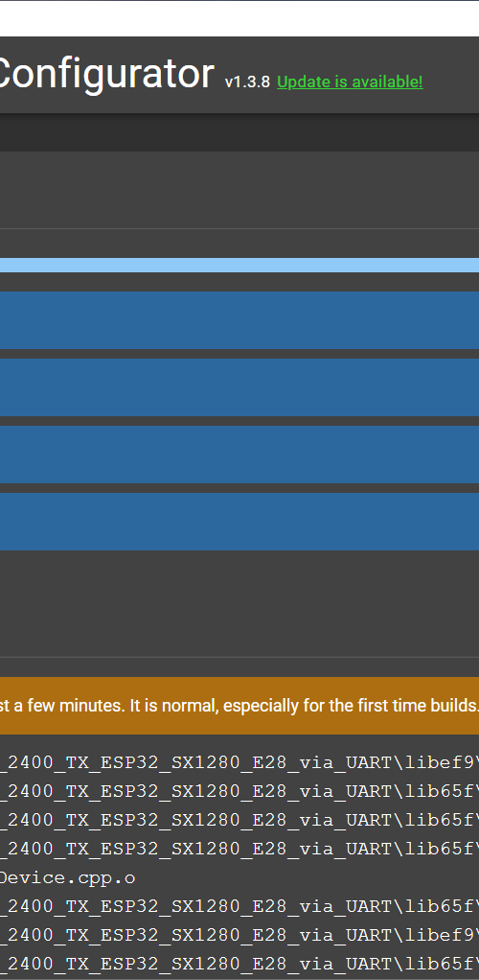Image resolution: width=479 pixels, height=980 pixels.
Task: Select the second log line from top
Action: pyautogui.click(x=239, y=791)
